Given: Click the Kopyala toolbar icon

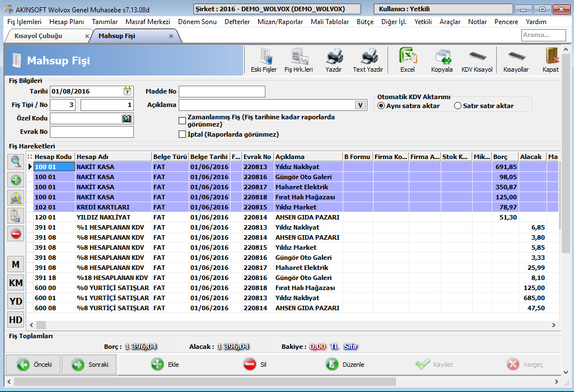Looking at the screenshot, I should tap(442, 60).
